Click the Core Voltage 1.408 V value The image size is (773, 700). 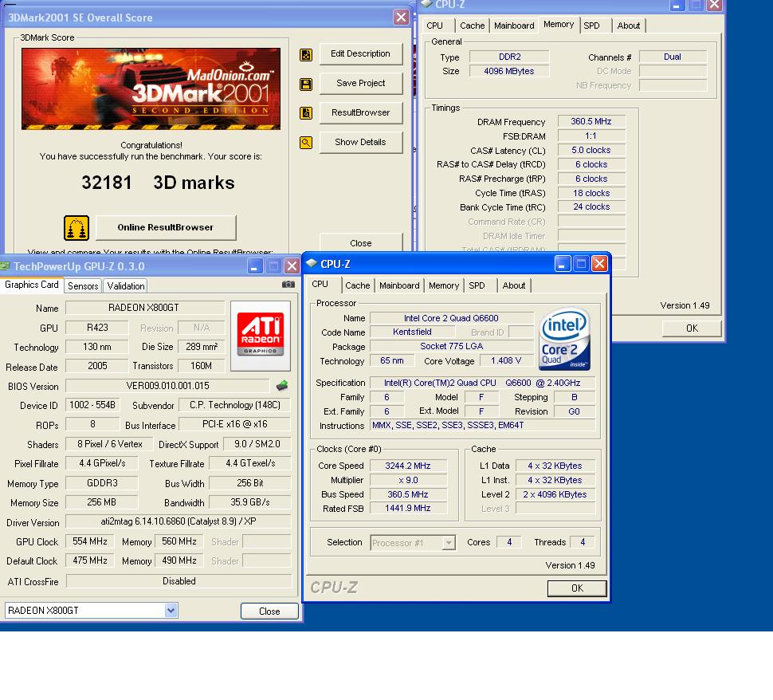pyautogui.click(x=506, y=360)
